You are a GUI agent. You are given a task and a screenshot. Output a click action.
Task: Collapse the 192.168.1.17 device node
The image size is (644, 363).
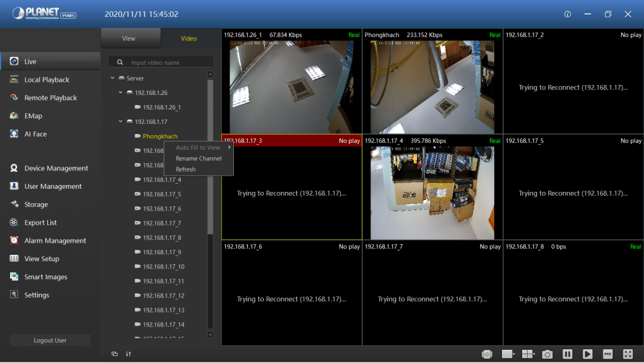(x=120, y=121)
